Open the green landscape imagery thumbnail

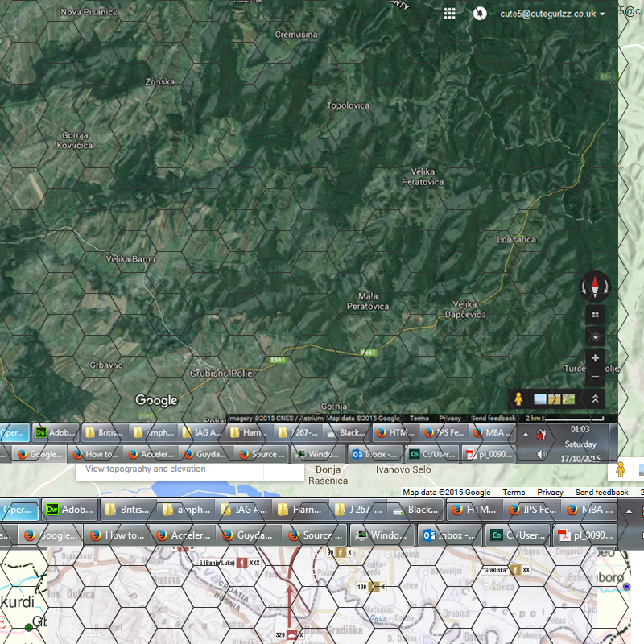(568, 398)
